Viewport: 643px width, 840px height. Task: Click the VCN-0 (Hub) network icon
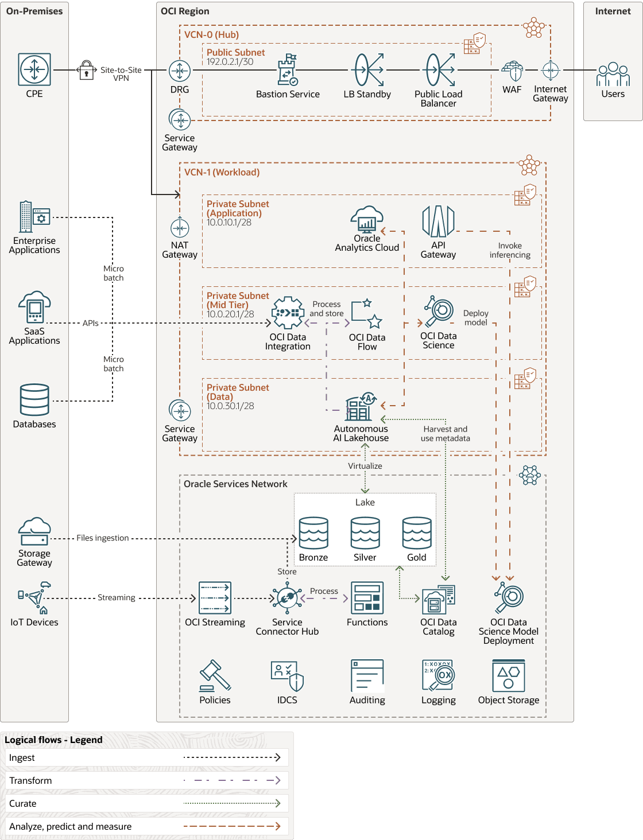click(x=534, y=27)
